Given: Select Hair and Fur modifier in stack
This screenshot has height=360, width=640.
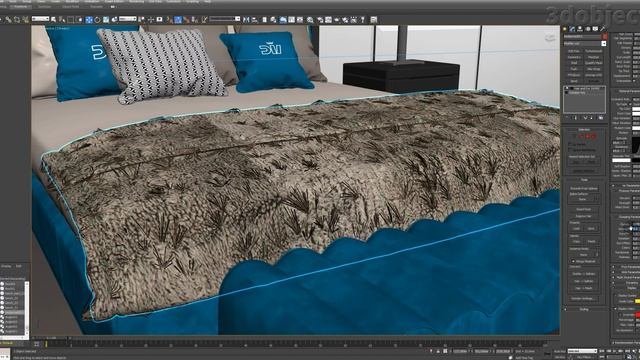Looking at the screenshot, I should [586, 89].
